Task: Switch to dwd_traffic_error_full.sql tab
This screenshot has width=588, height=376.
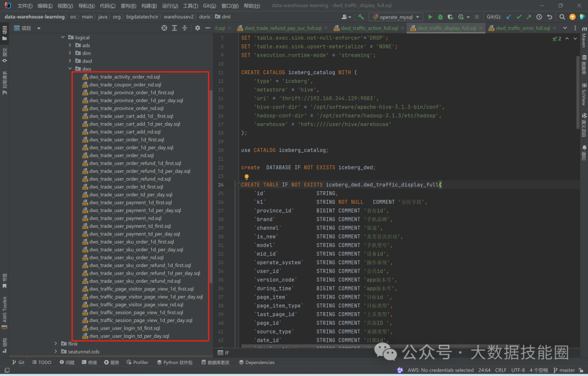Action: [x=522, y=28]
